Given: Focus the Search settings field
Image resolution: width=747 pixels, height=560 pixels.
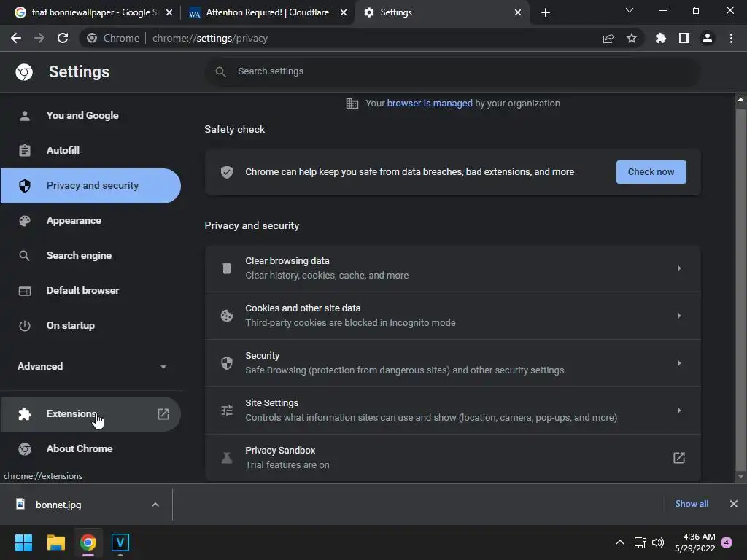Looking at the screenshot, I should tap(452, 71).
